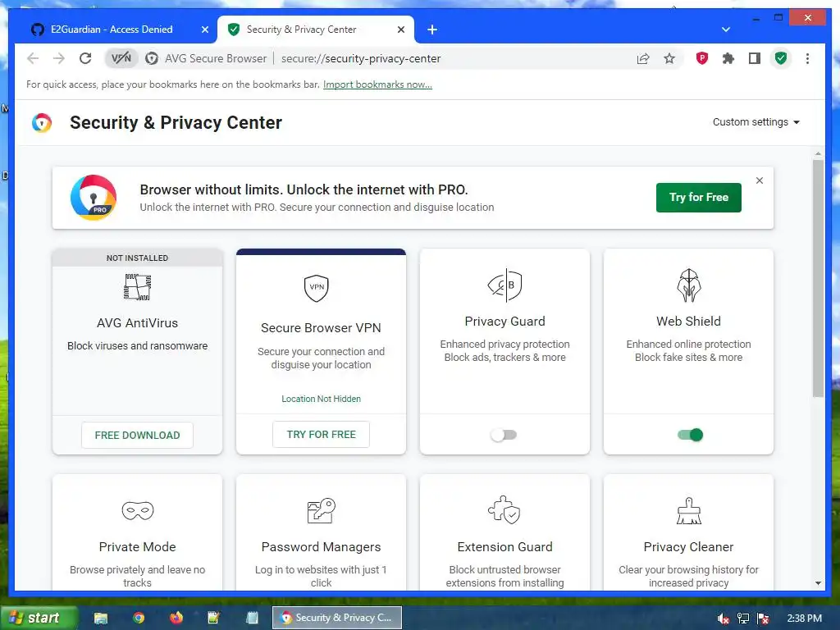Image resolution: width=840 pixels, height=630 pixels.
Task: Click the Try for Free green button
Action: click(699, 198)
